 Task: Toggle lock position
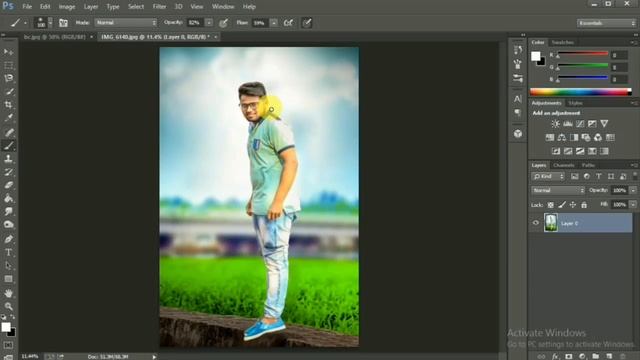tap(573, 205)
